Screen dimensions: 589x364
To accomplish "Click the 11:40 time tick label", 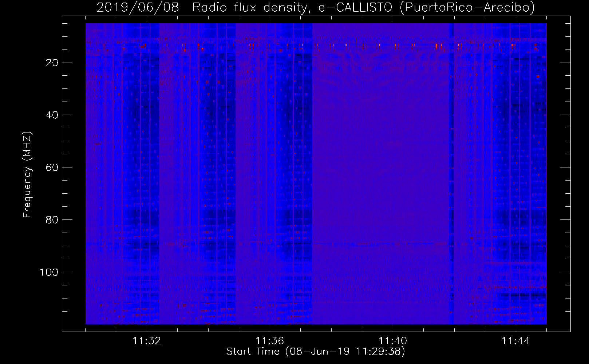I will (393, 341).
